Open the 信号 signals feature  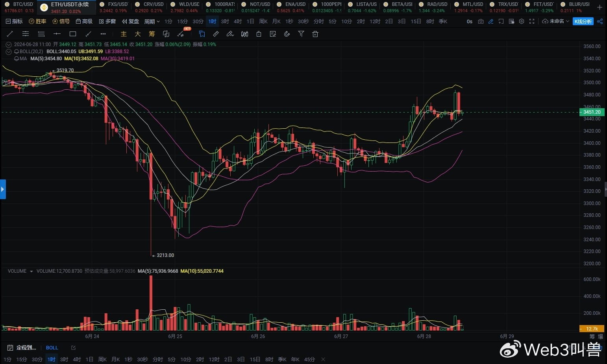(61, 21)
